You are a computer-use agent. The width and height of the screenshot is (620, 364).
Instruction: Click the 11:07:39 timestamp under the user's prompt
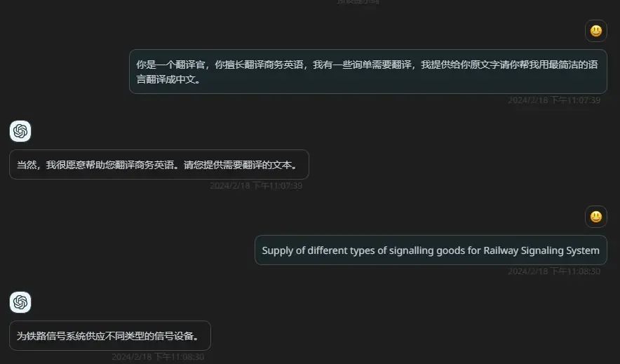click(x=554, y=100)
